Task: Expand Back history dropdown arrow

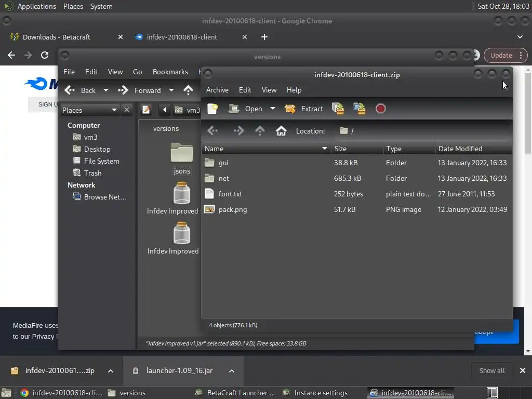Action: (x=106, y=90)
